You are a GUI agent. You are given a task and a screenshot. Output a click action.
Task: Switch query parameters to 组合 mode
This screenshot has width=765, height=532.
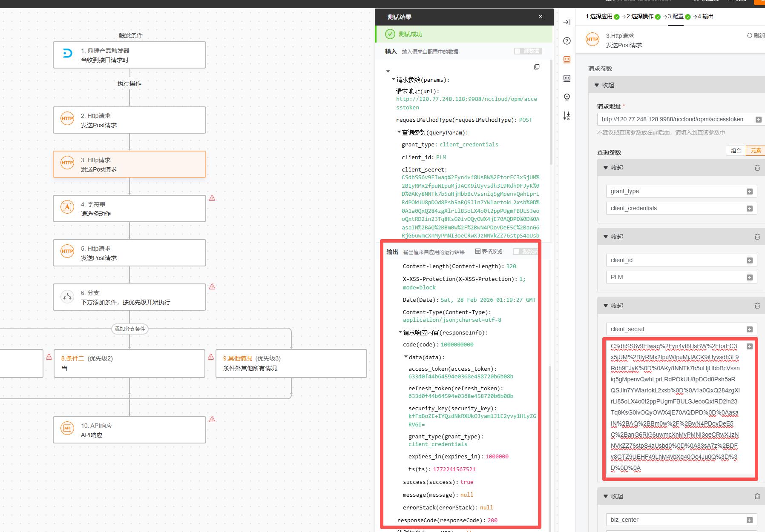(x=736, y=151)
